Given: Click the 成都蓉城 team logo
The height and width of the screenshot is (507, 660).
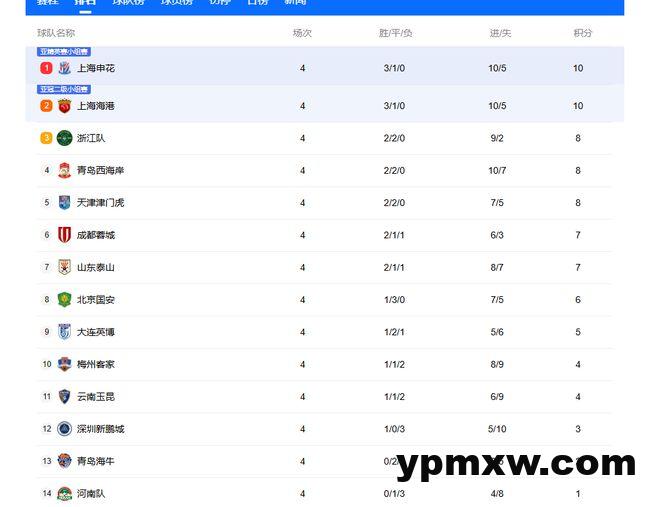Looking at the screenshot, I should point(64,235).
